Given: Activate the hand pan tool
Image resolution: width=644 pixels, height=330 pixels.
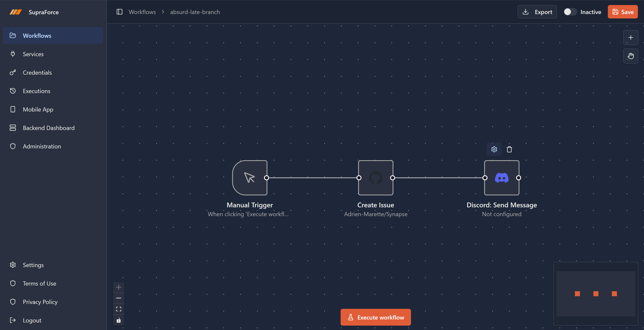Looking at the screenshot, I should click(631, 56).
